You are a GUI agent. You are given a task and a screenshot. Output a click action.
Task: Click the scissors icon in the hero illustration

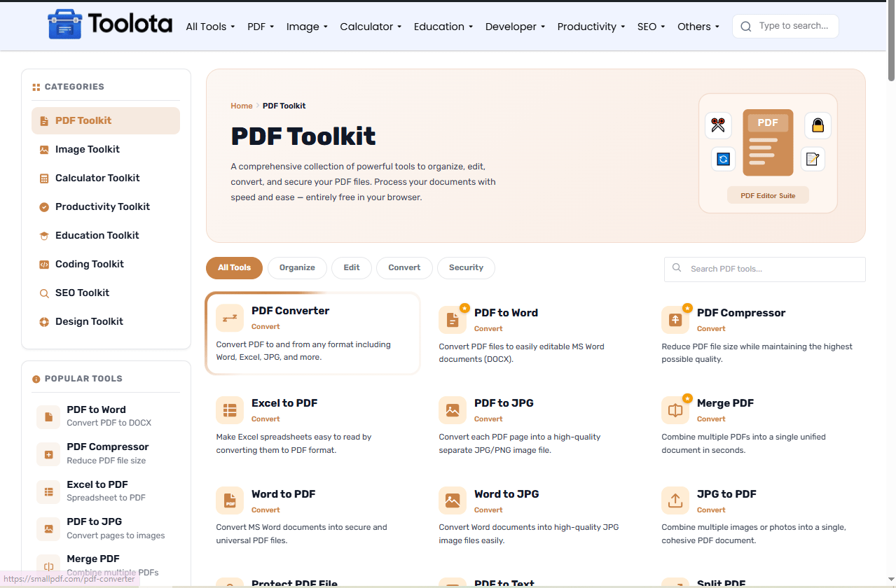pyautogui.click(x=718, y=125)
